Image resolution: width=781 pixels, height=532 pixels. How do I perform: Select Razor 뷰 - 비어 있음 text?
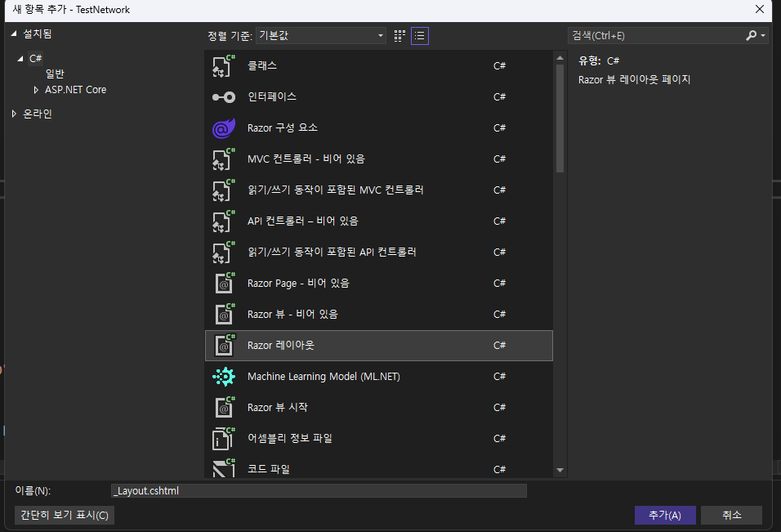coord(292,315)
